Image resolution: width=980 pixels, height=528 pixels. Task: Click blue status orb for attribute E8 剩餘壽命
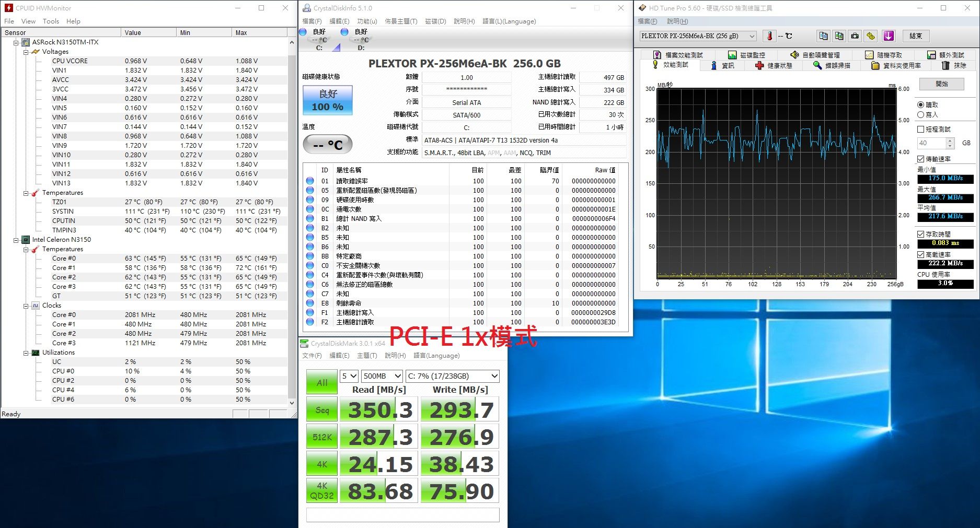[x=310, y=303]
